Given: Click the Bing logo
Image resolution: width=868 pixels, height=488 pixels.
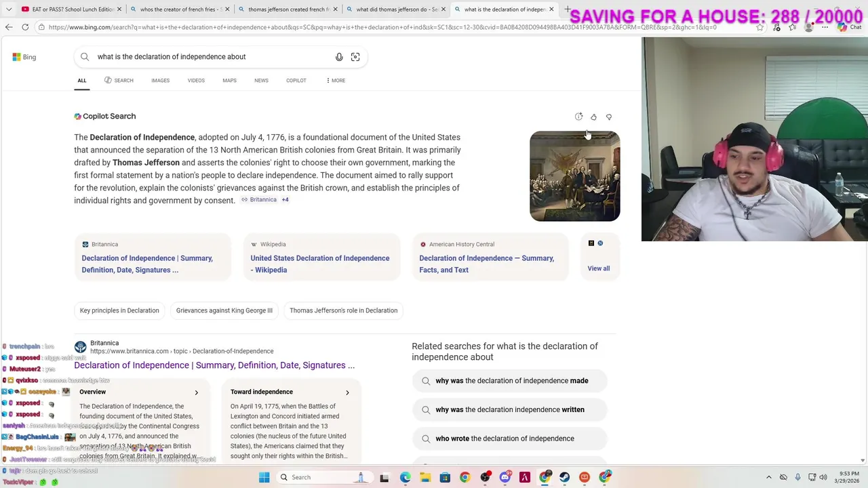Looking at the screenshot, I should pyautogui.click(x=24, y=57).
